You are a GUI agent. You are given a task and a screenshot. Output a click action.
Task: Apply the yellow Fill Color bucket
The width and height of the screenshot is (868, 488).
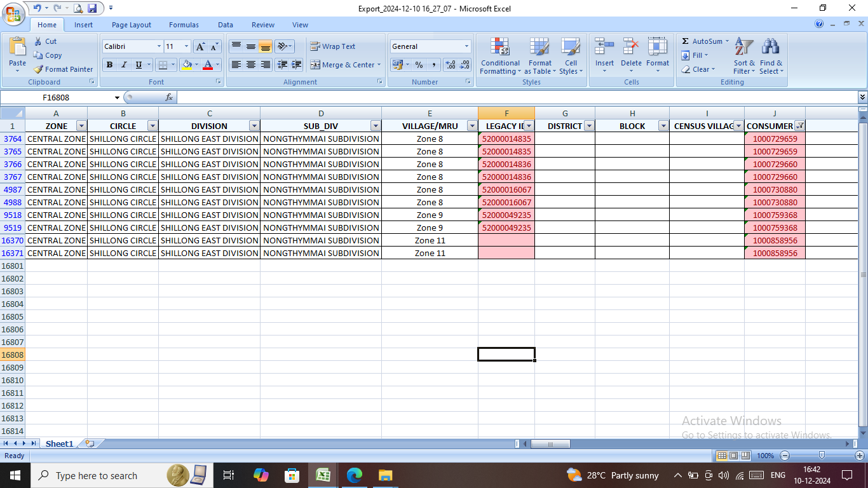[x=186, y=65]
